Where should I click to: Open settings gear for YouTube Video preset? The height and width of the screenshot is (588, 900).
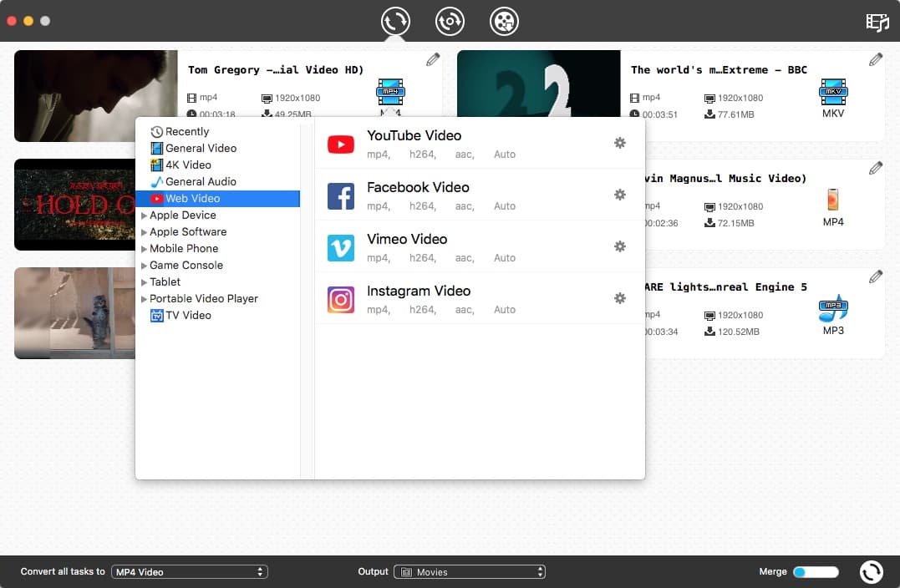pos(619,143)
